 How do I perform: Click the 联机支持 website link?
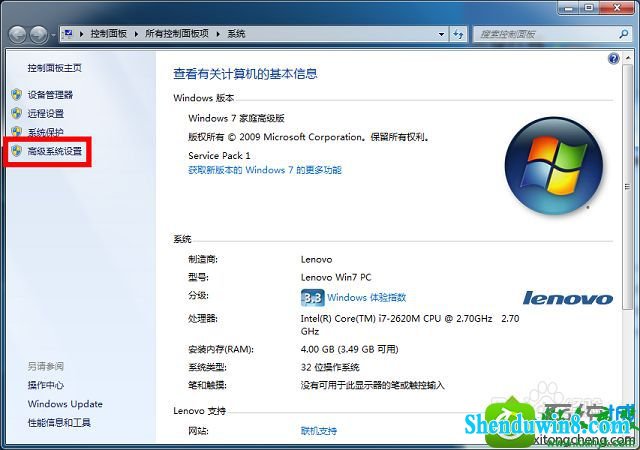point(319,430)
